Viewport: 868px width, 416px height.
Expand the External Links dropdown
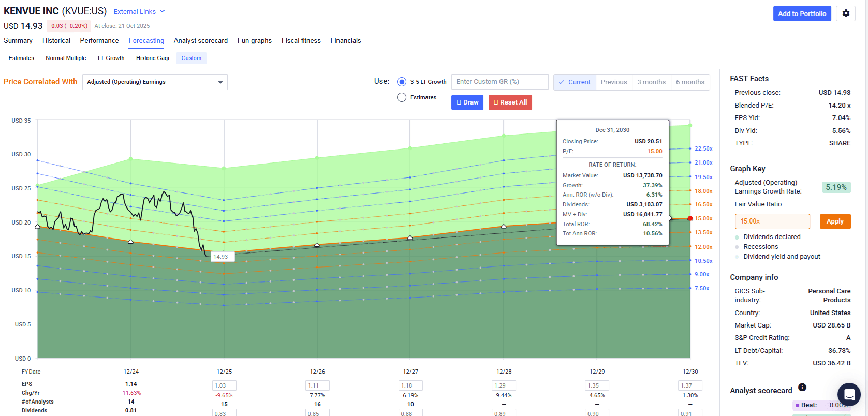(139, 11)
